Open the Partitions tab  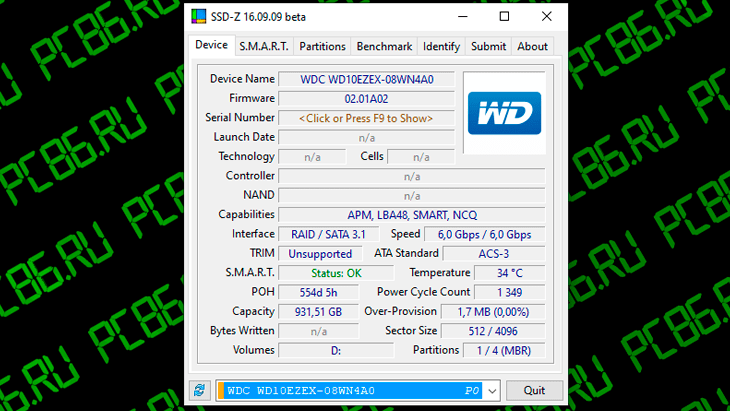(x=322, y=47)
